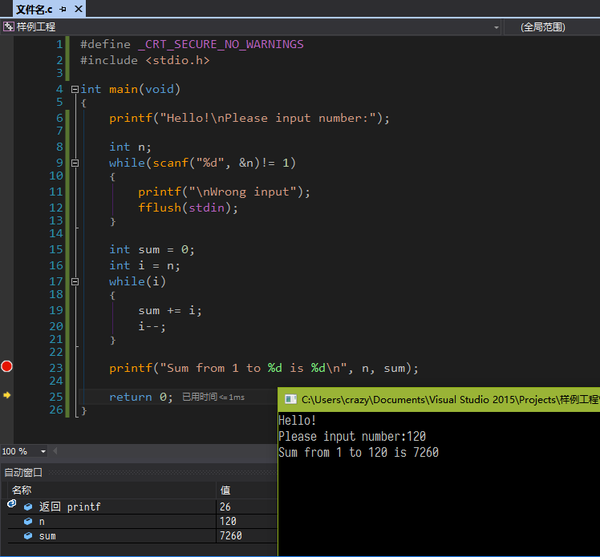Collapse the main function code block
This screenshot has height=557, width=600.
click(74, 89)
